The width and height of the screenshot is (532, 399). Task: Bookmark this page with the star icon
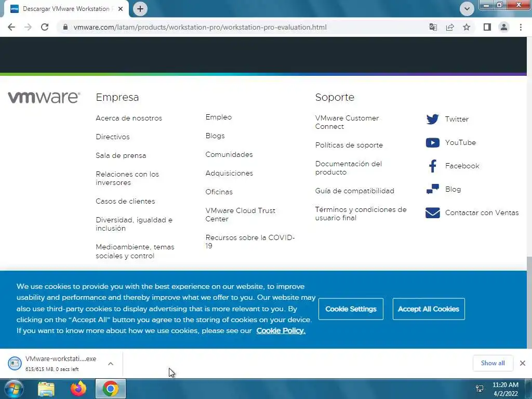[x=467, y=27]
